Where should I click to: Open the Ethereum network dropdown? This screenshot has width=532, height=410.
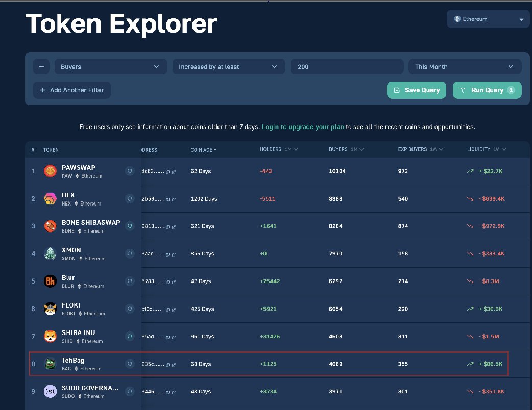[x=488, y=19]
